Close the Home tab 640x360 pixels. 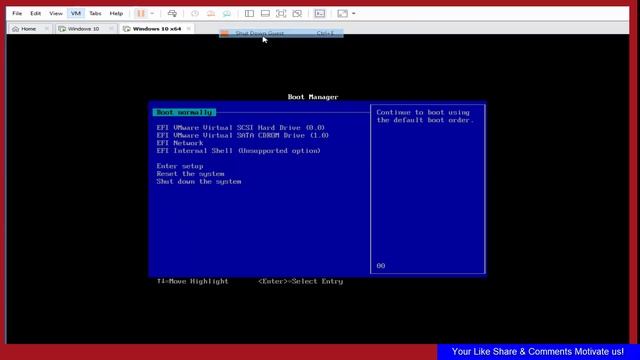[47, 29]
